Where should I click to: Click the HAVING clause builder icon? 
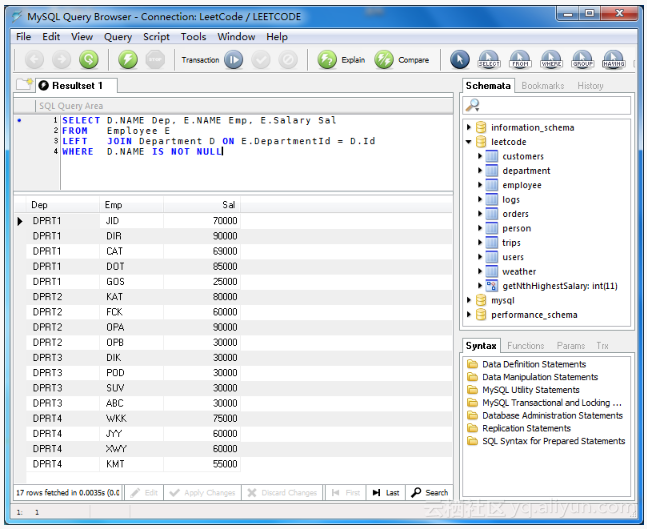point(614,60)
